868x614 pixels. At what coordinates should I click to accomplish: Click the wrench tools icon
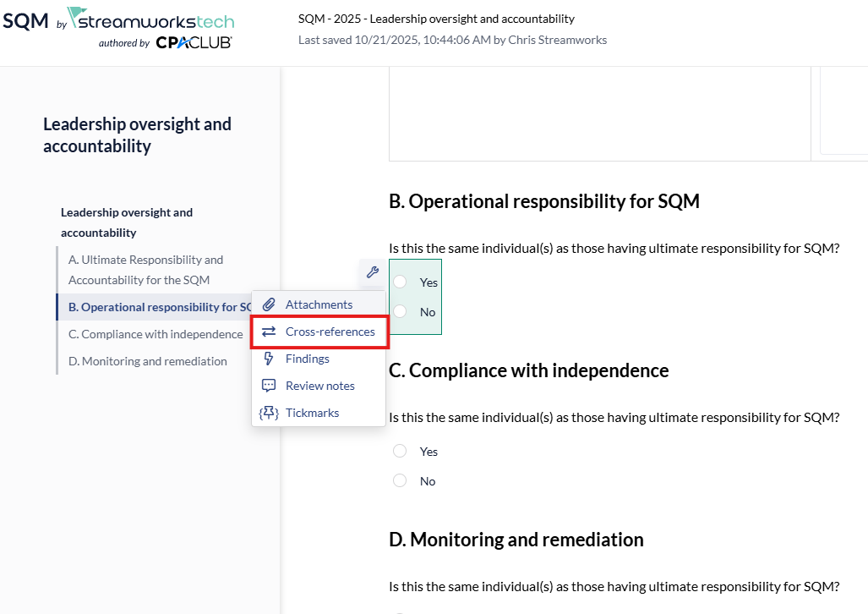click(x=372, y=272)
